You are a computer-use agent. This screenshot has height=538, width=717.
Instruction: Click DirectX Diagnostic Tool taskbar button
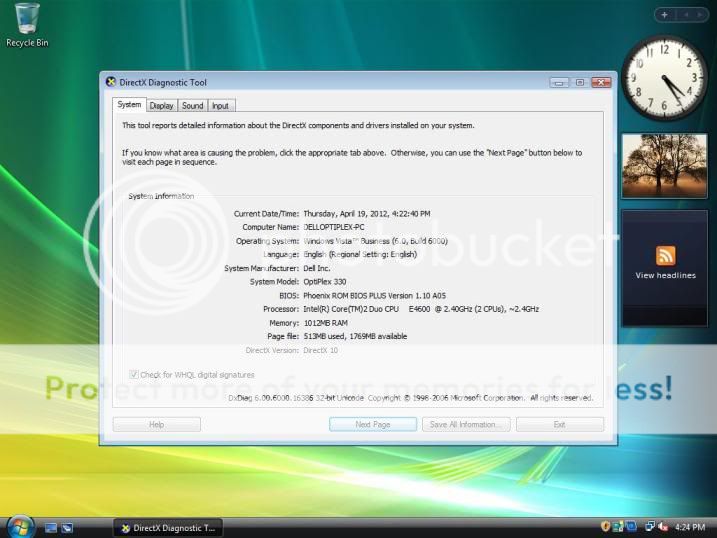[x=168, y=528]
